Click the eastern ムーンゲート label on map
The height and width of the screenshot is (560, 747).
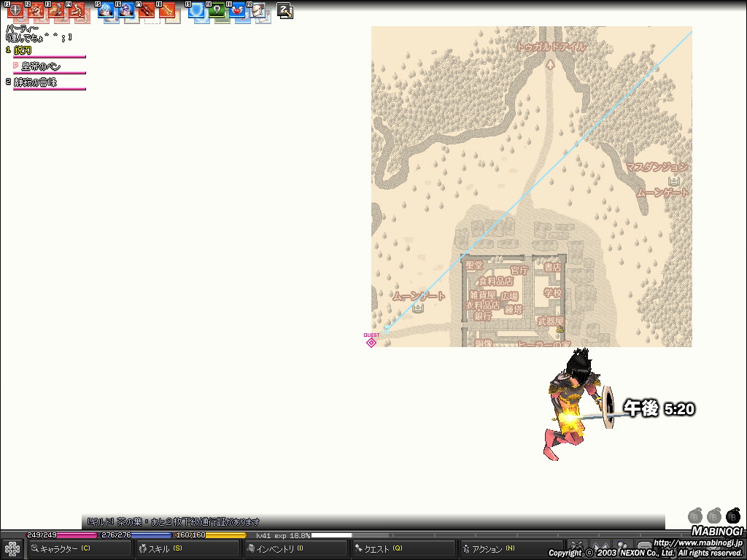tap(662, 192)
